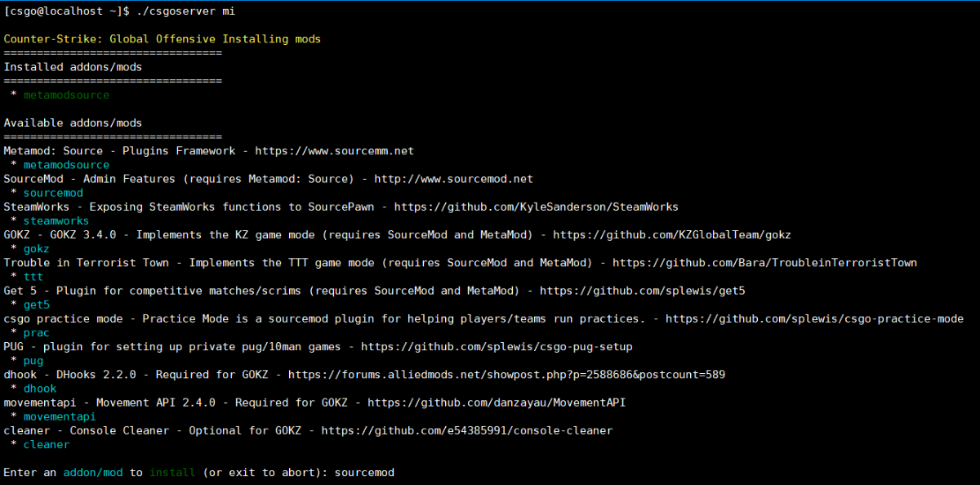Click the alliedmods forum showpost URL
The width and height of the screenshot is (980, 485).
click(506, 375)
